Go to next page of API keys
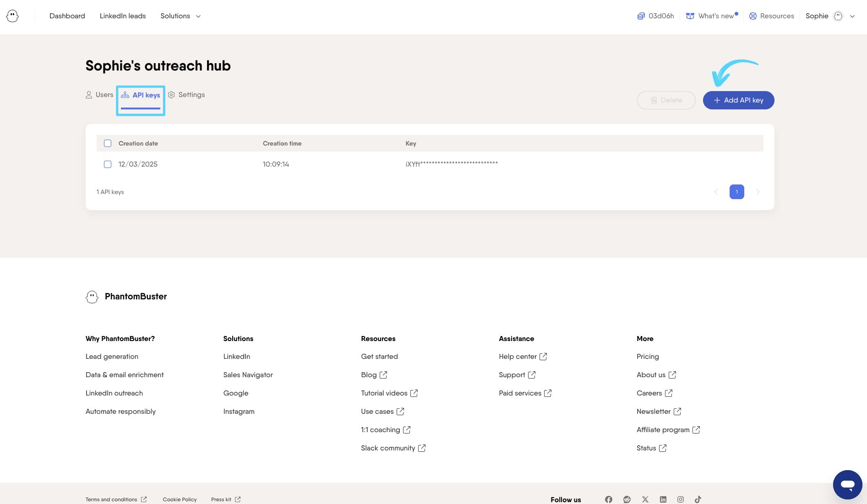The height and width of the screenshot is (504, 867). [758, 192]
